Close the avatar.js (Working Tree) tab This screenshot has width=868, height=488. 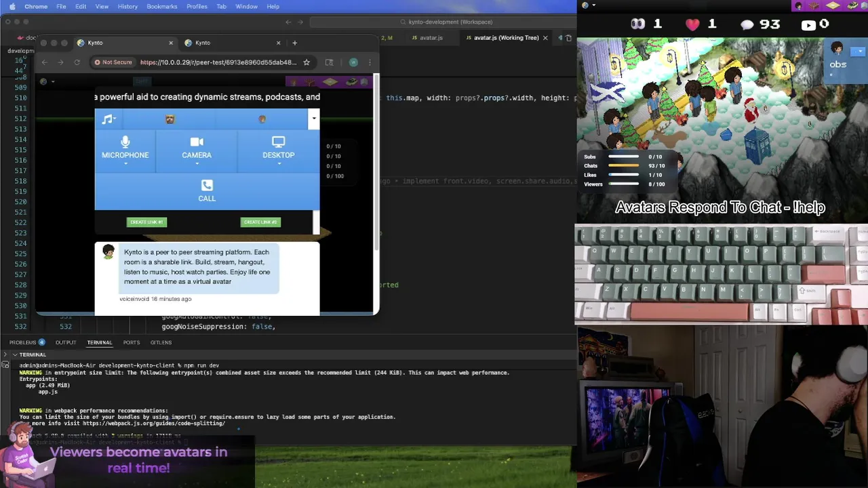click(x=545, y=38)
